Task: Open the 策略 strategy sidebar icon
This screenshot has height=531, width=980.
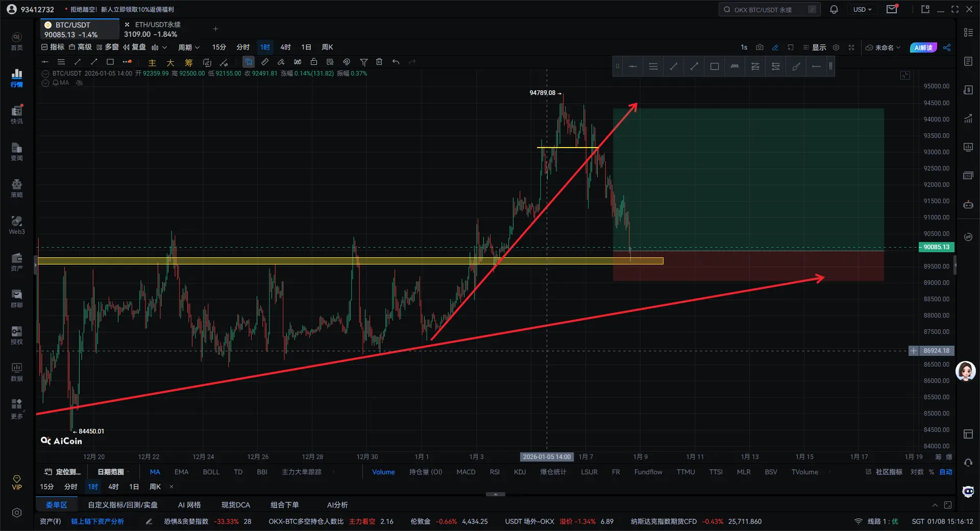Action: pos(17,188)
